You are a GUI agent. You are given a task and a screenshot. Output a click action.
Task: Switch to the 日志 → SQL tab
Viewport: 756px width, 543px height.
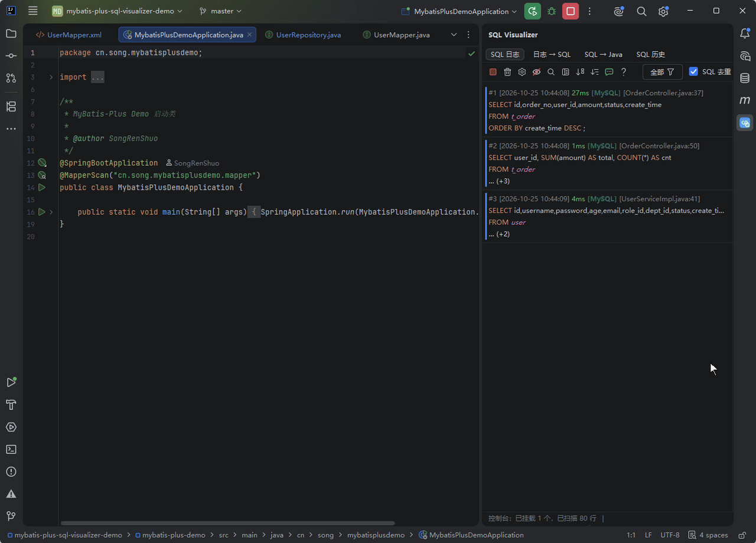coord(552,54)
